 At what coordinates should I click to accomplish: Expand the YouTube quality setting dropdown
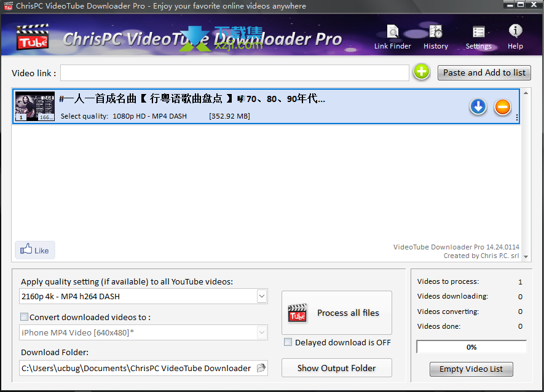click(262, 296)
